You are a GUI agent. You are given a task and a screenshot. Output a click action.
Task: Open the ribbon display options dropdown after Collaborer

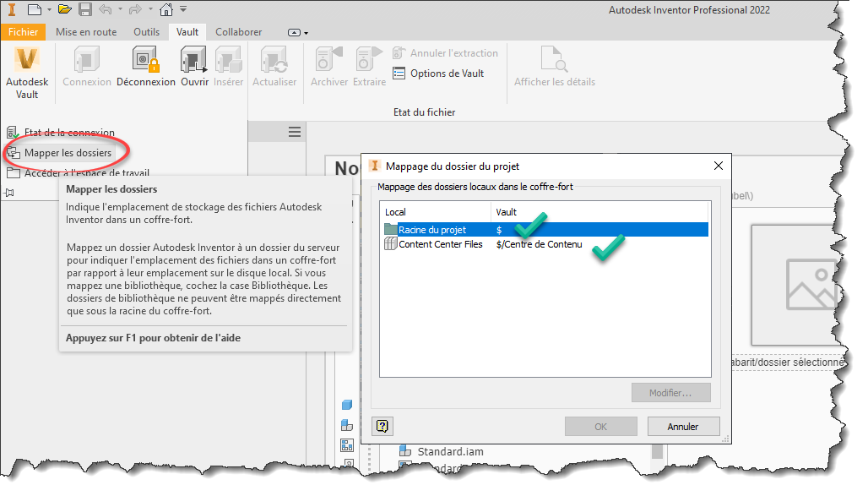point(298,33)
